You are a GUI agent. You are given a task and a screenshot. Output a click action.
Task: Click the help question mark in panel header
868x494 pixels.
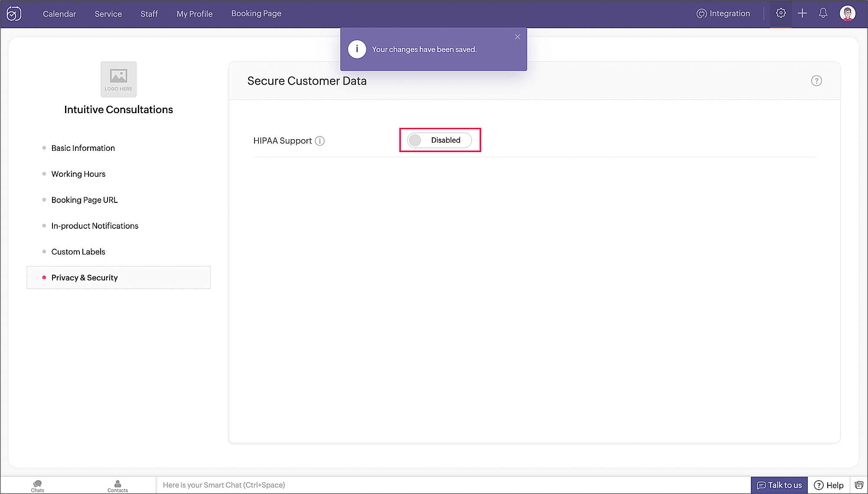click(816, 81)
